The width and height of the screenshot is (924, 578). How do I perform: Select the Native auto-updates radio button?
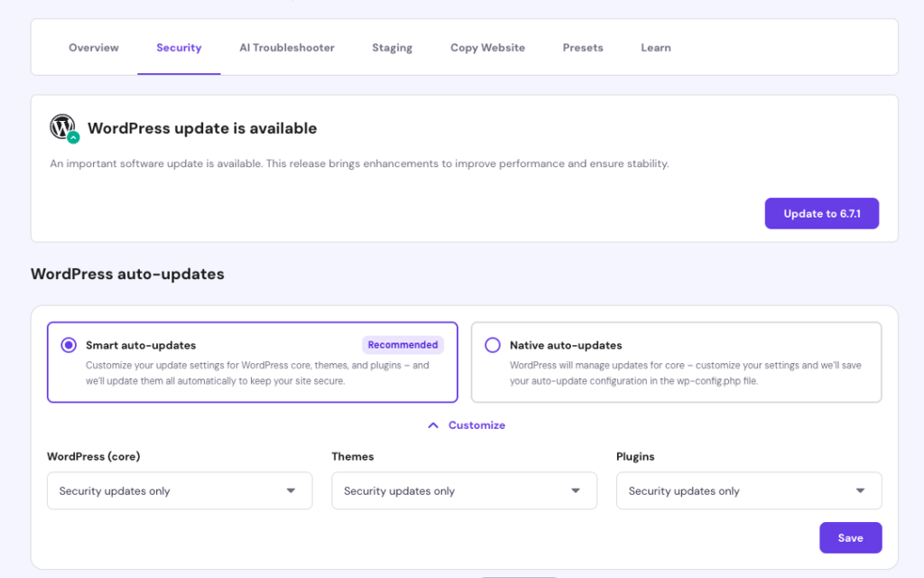coord(493,345)
